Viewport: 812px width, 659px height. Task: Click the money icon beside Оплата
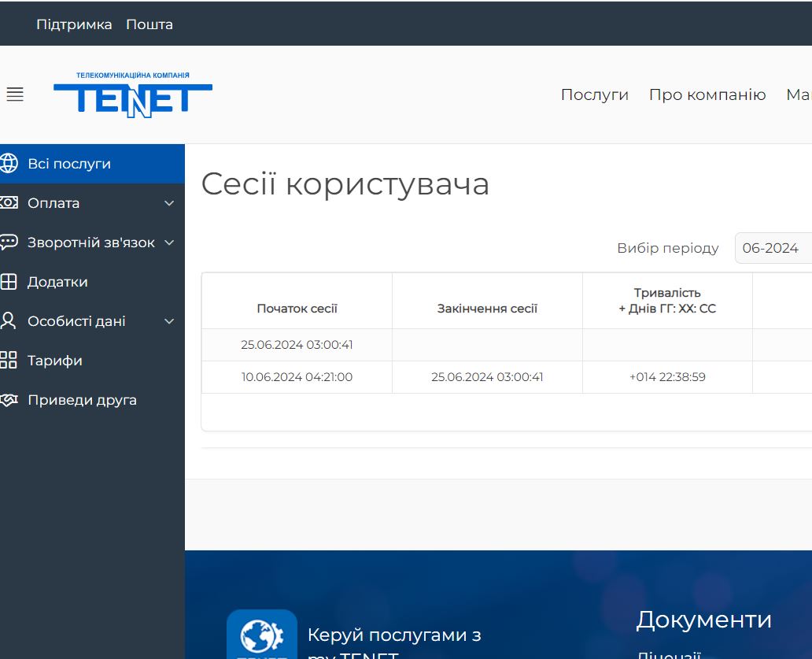(9, 203)
